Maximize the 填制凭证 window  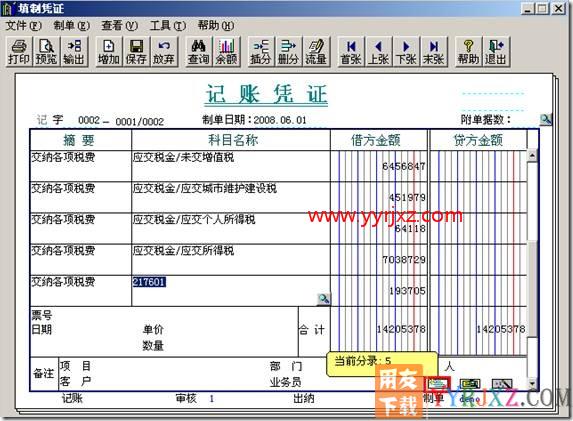[543, 8]
